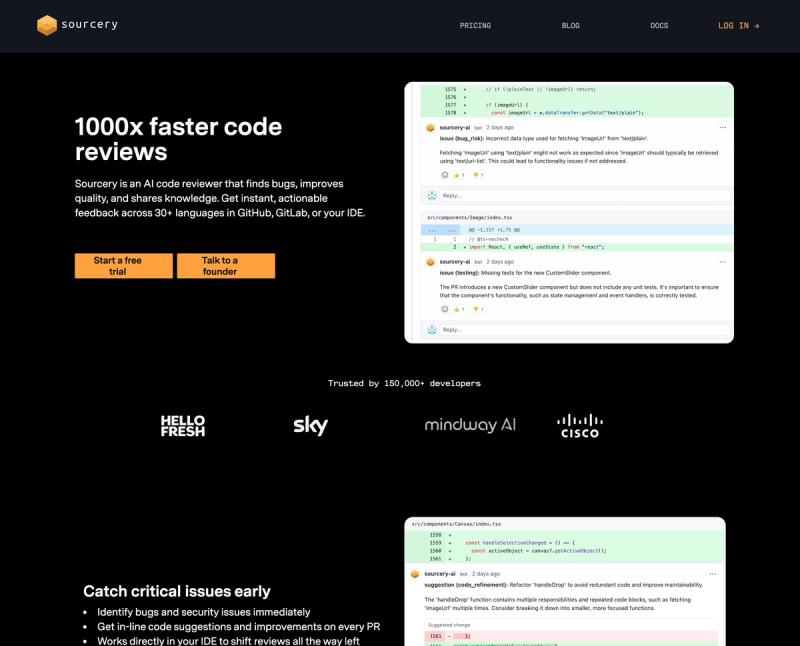Click 'Works directly in your IDE' bullet
The width and height of the screenshot is (800, 646).
point(228,641)
